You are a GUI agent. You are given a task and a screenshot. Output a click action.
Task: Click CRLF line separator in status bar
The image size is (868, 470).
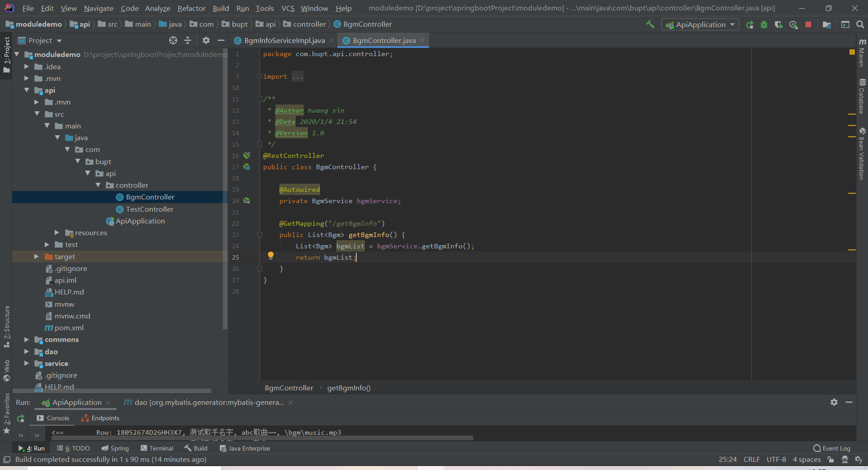coord(752,460)
